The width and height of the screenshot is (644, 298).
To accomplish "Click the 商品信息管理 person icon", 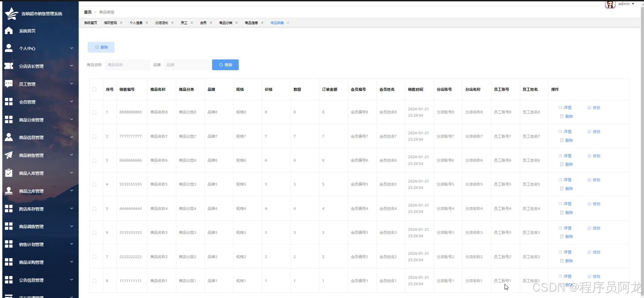I will click(x=9, y=137).
